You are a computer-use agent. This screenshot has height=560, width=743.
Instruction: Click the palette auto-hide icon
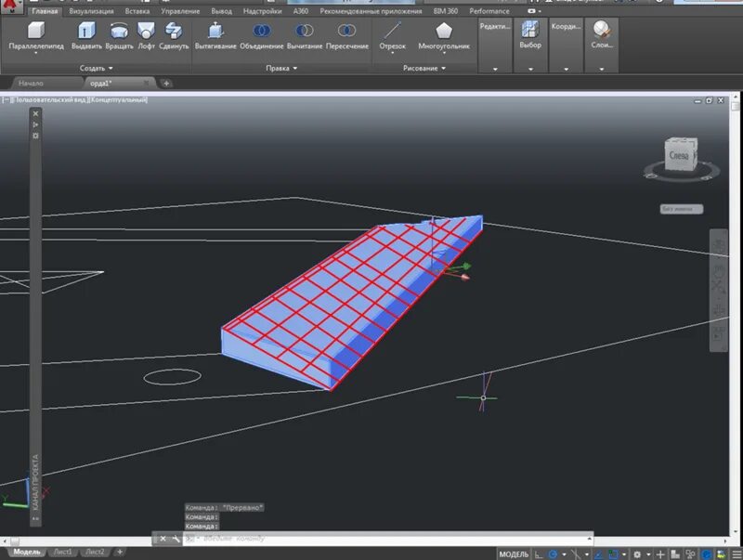pyautogui.click(x=35, y=124)
